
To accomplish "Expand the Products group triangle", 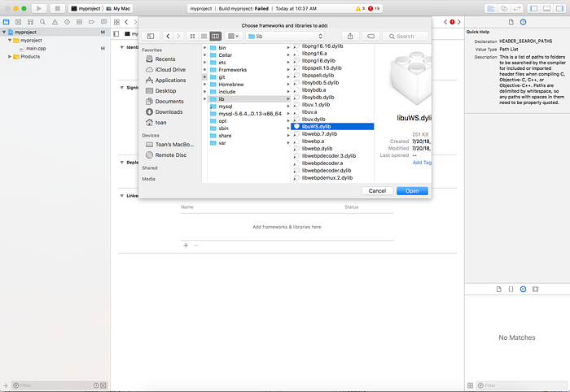I will click(x=10, y=57).
